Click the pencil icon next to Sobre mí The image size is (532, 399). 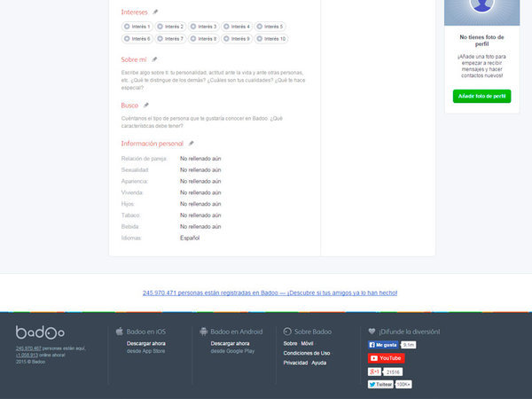(x=154, y=59)
